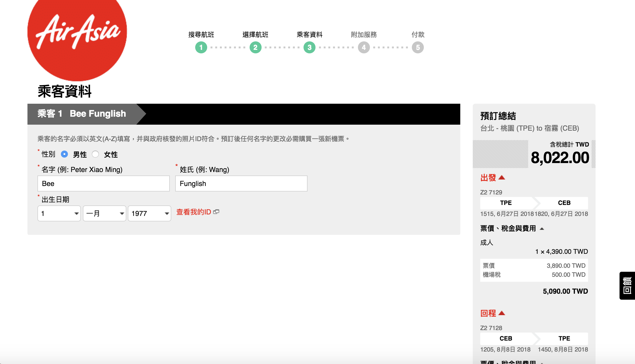Click return flight number Z2 7128
Viewport: 635px width, 364px height.
pos(491,328)
